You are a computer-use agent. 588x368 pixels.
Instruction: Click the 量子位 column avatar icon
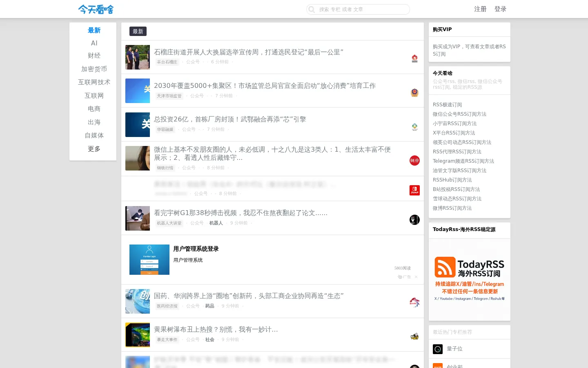[438, 349]
